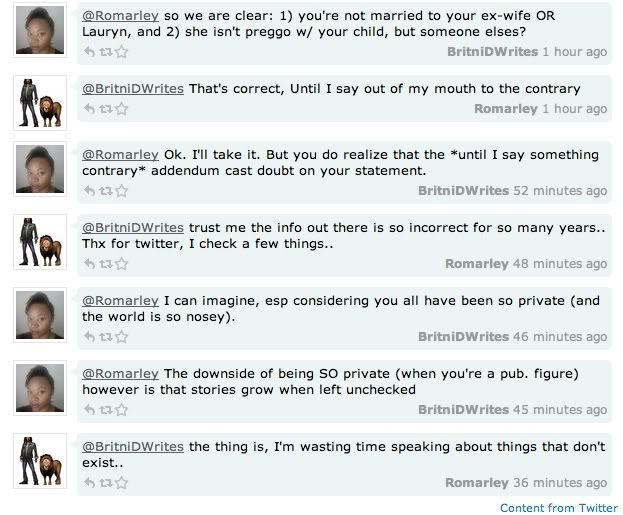Reply to the 'wasting time speaking' tweet
Viewport: 623px width, 515px height.
pyautogui.click(x=90, y=483)
